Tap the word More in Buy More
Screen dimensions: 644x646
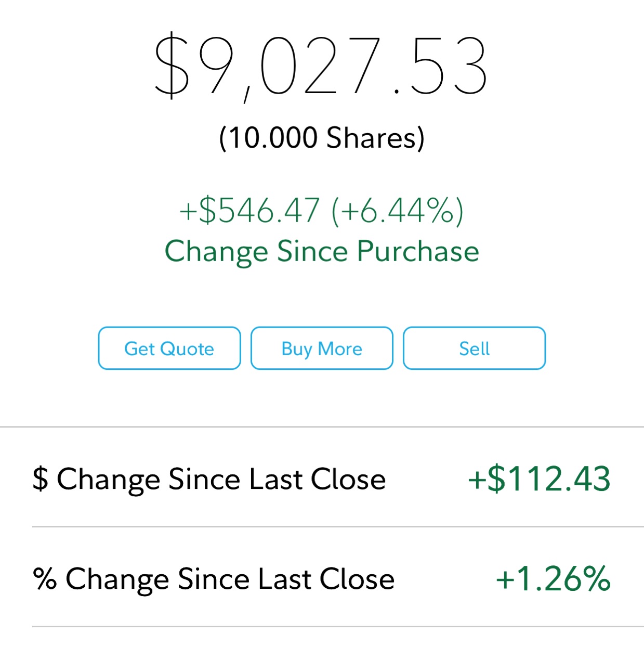coord(340,348)
